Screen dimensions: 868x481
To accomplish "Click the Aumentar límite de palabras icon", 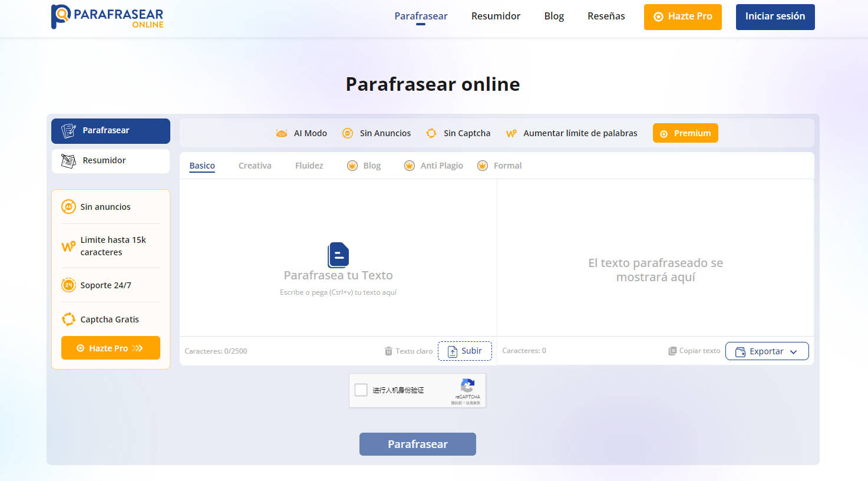I will [x=511, y=133].
